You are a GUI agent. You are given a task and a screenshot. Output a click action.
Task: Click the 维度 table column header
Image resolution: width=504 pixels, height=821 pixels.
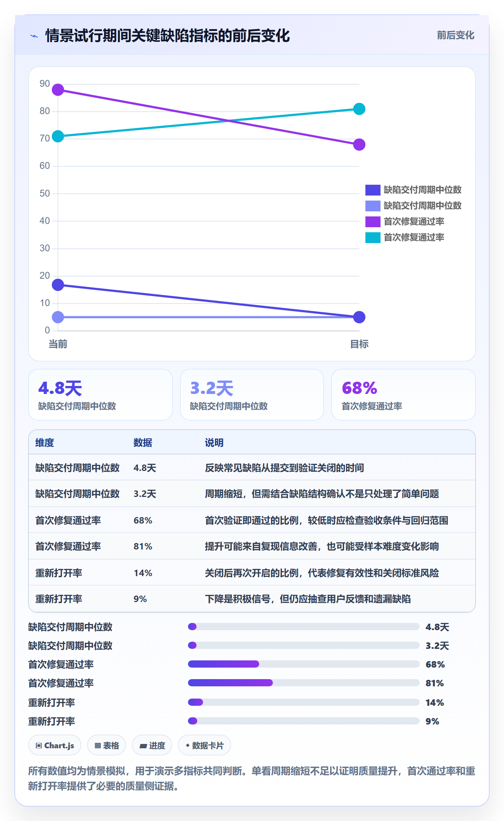pyautogui.click(x=45, y=443)
